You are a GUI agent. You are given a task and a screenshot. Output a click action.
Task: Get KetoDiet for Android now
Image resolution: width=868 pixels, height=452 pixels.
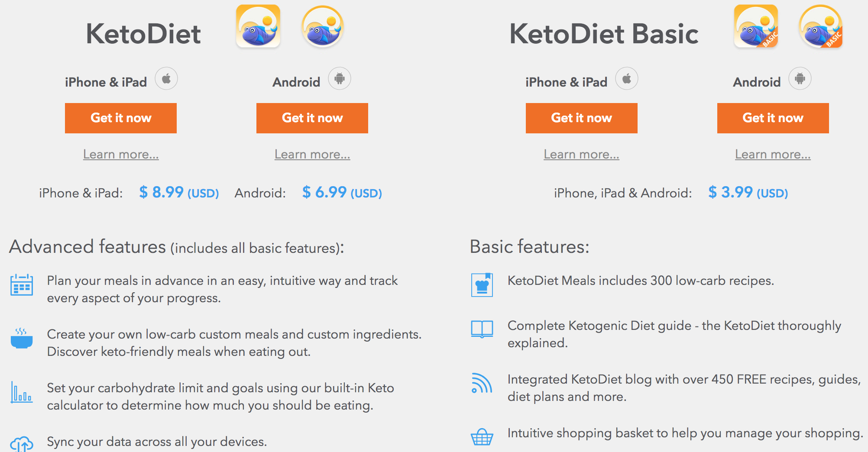312,118
